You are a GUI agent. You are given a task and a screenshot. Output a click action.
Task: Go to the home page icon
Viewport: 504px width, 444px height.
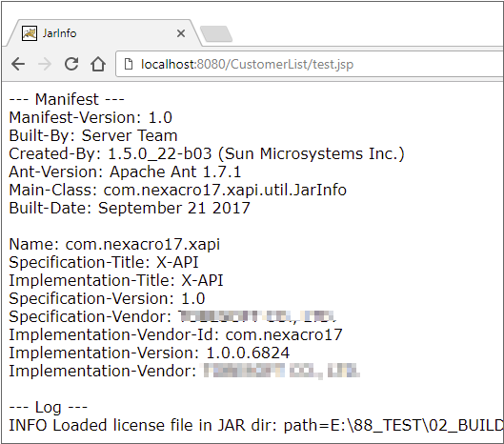tap(98, 64)
